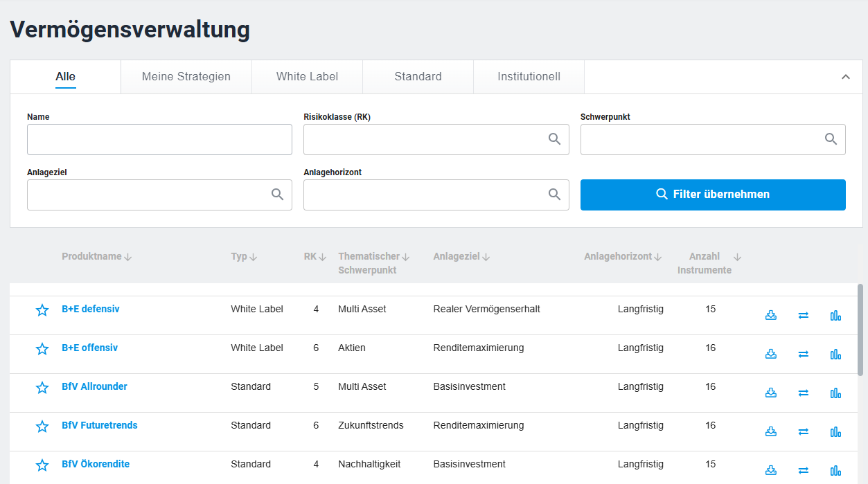Viewport: 868px width, 484px height.
Task: Select the White Label tab
Action: coord(307,77)
